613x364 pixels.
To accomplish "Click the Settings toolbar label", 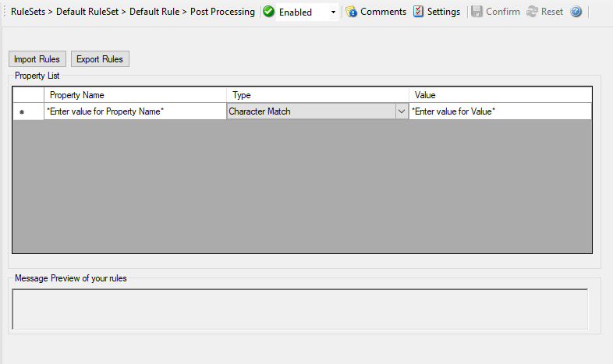I will (x=444, y=12).
